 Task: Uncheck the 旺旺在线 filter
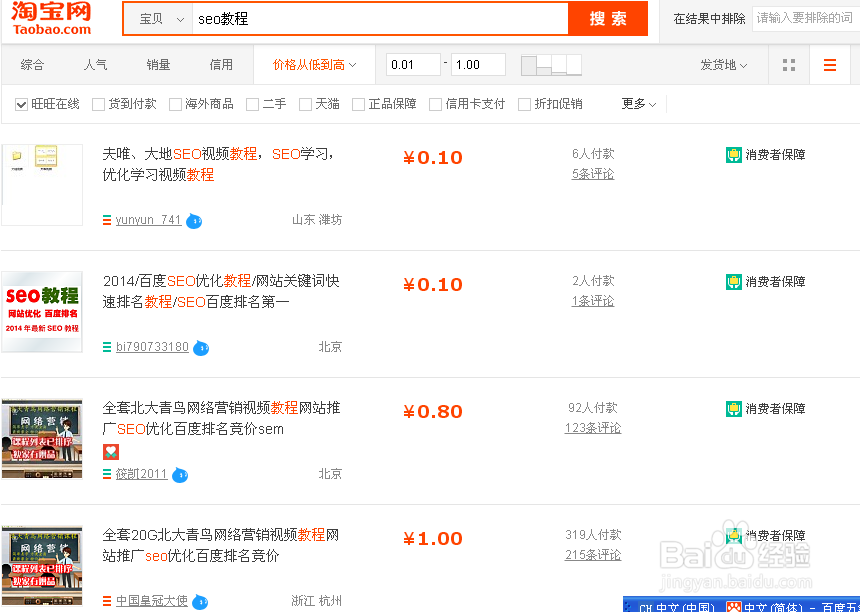22,104
